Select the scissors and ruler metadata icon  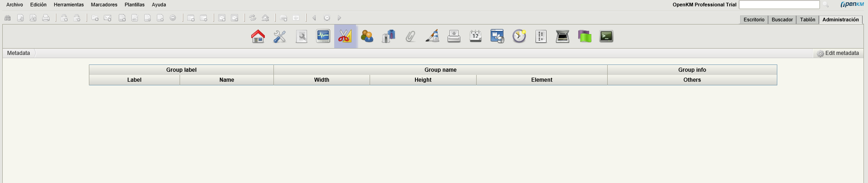[345, 36]
